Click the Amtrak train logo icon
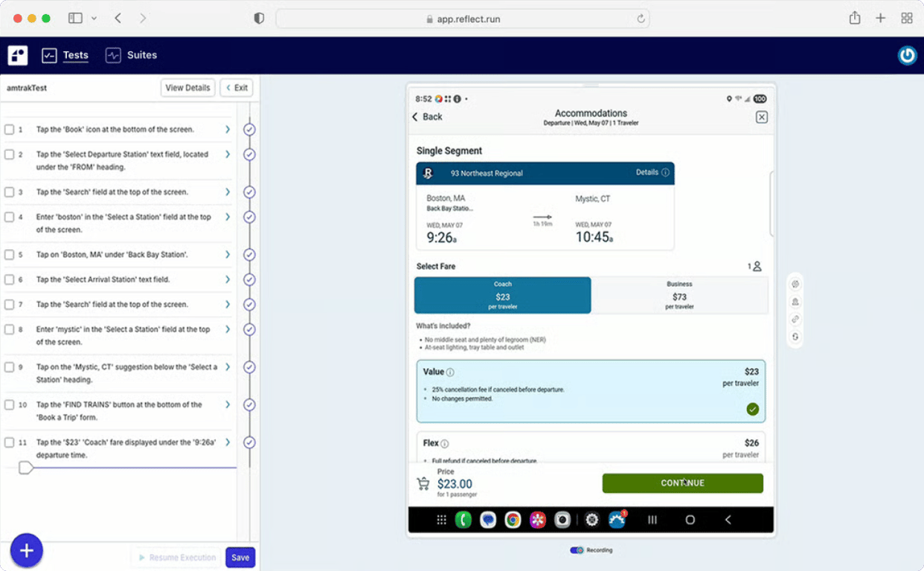The image size is (924, 571). coord(429,173)
